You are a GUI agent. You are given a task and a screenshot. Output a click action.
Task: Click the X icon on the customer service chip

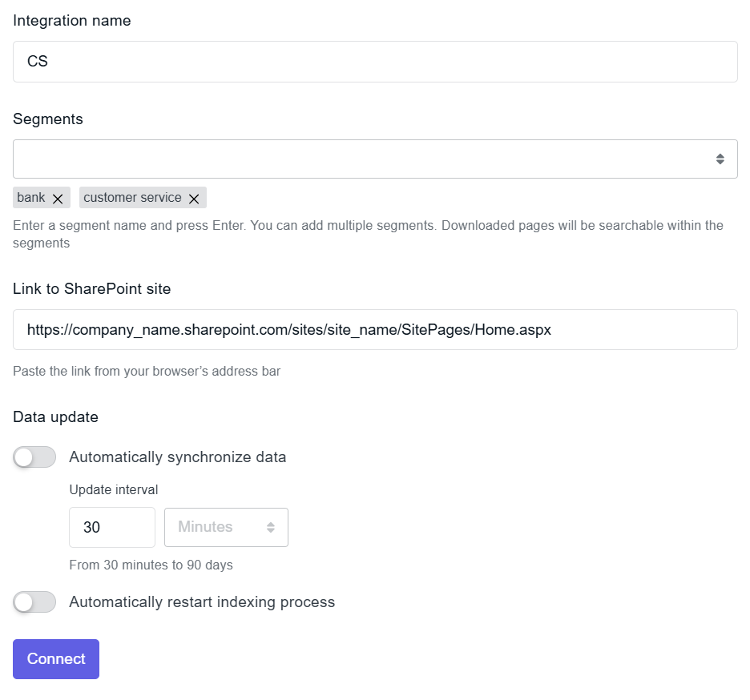(193, 197)
